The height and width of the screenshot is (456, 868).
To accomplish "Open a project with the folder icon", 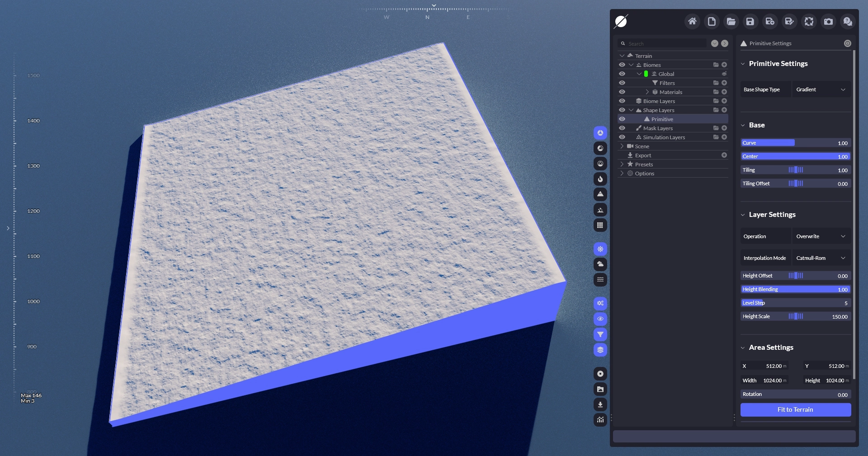I will (731, 21).
